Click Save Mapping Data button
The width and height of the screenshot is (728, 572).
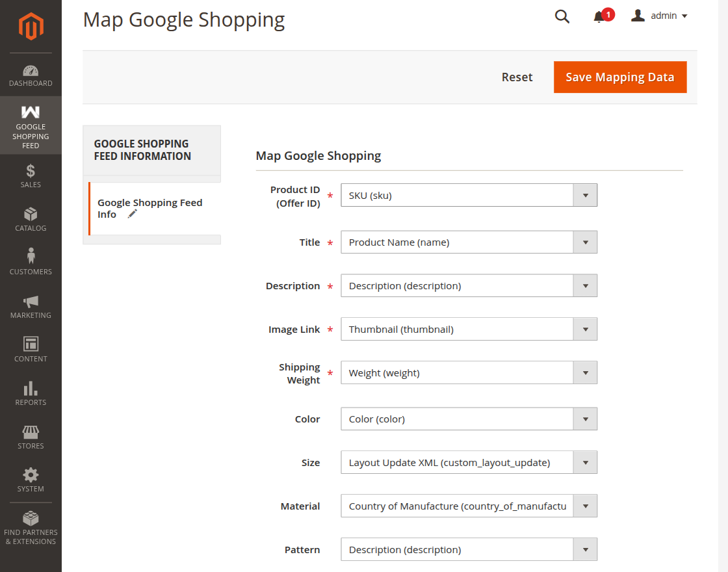620,77
